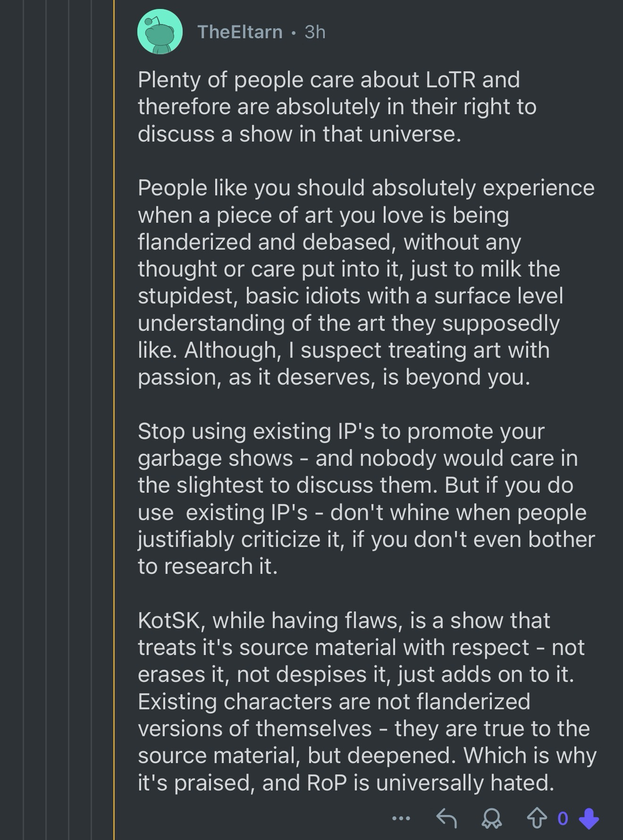
Task: Remove the purple downvote on the comment
Action: click(x=589, y=818)
